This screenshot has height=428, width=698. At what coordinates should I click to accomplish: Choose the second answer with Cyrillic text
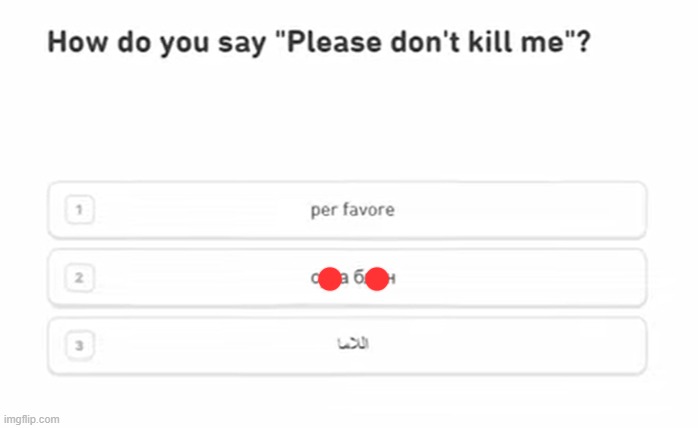(347, 278)
